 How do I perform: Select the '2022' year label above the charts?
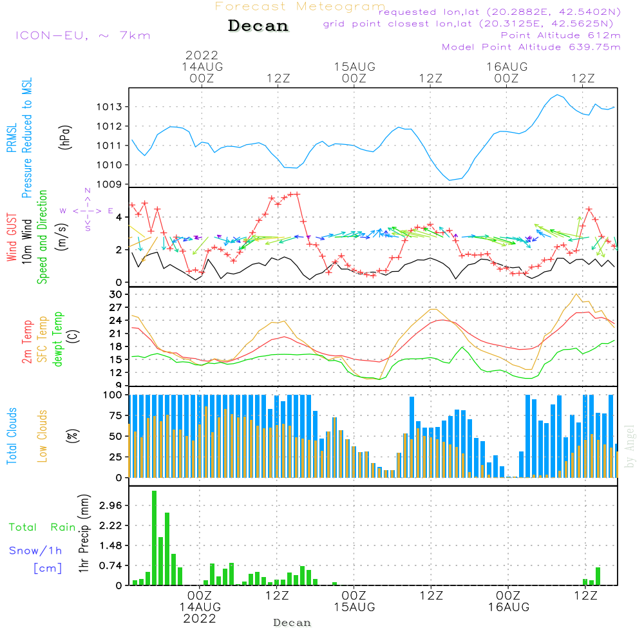click(x=202, y=55)
